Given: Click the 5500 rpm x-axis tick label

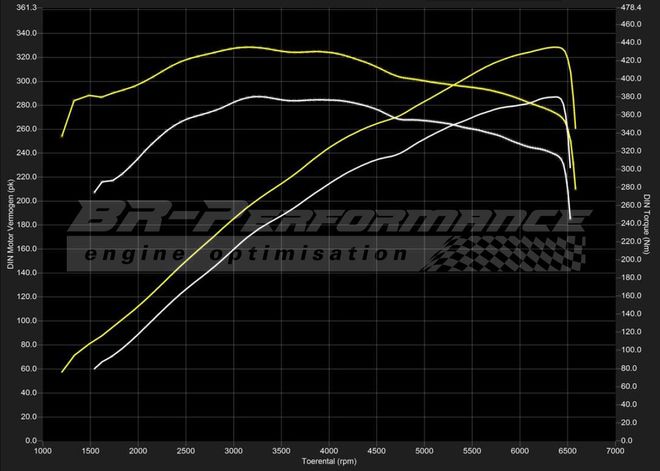Looking at the screenshot, I should click(x=472, y=451).
